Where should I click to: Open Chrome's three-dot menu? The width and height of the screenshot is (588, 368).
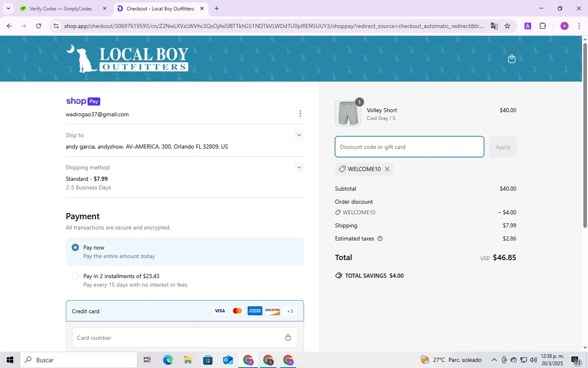tap(579, 26)
